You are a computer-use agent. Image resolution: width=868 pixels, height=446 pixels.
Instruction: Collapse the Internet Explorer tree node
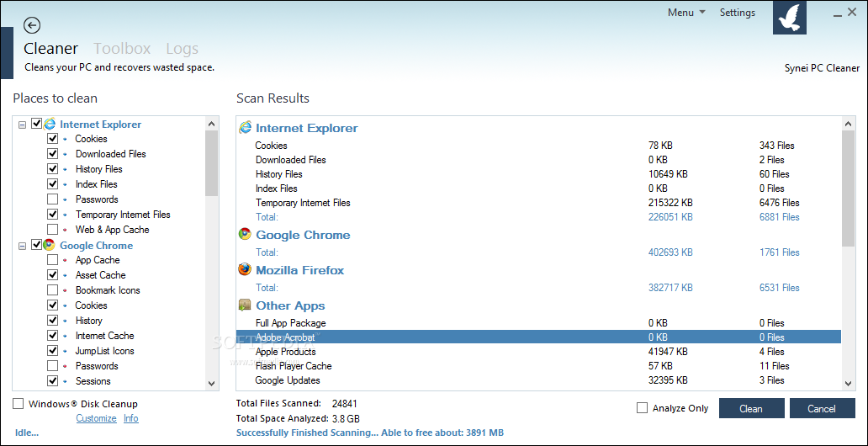[22, 125]
